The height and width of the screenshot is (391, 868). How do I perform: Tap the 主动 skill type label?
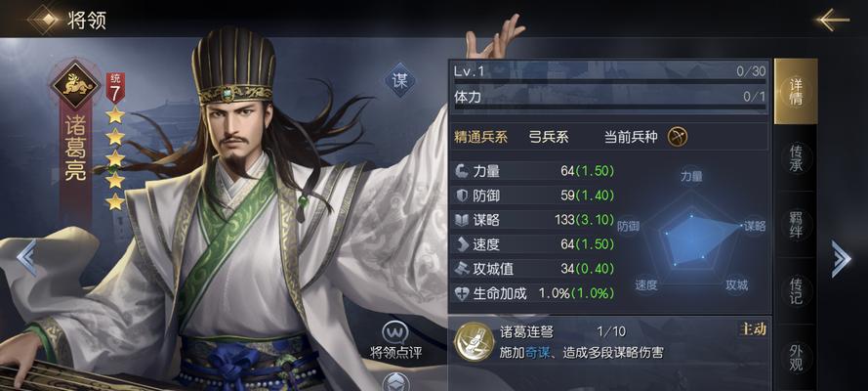(753, 329)
